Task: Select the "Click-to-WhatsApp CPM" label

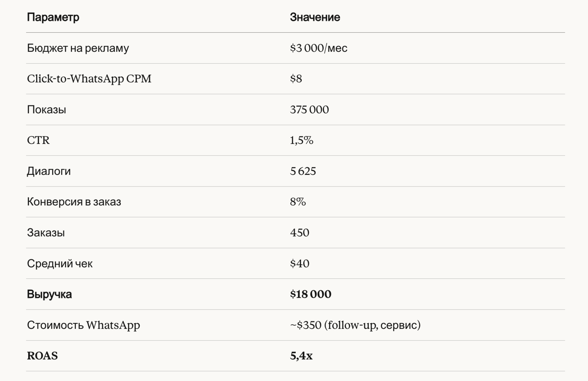Action: click(89, 79)
